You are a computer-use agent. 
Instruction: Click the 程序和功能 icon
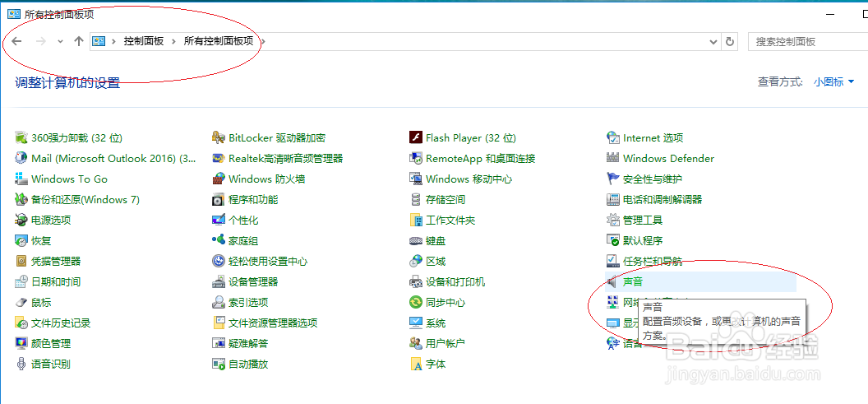click(x=219, y=199)
